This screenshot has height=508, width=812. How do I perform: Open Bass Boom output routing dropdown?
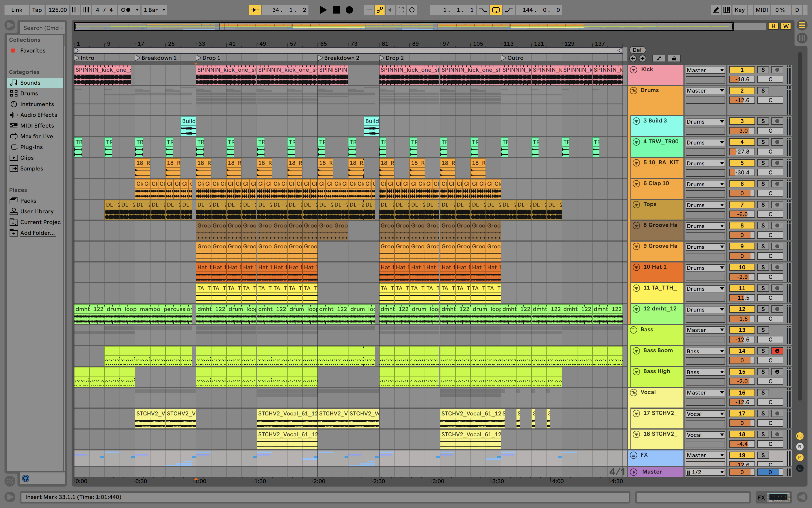click(705, 351)
